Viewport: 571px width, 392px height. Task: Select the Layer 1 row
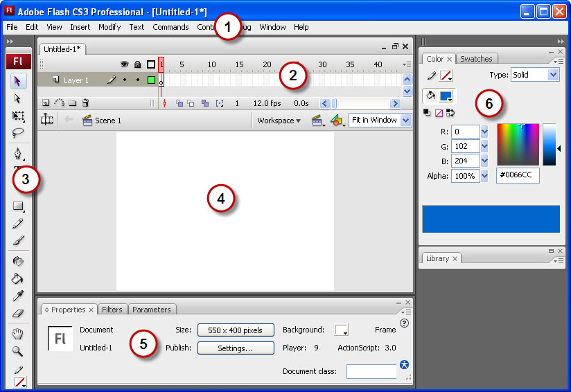(98, 80)
